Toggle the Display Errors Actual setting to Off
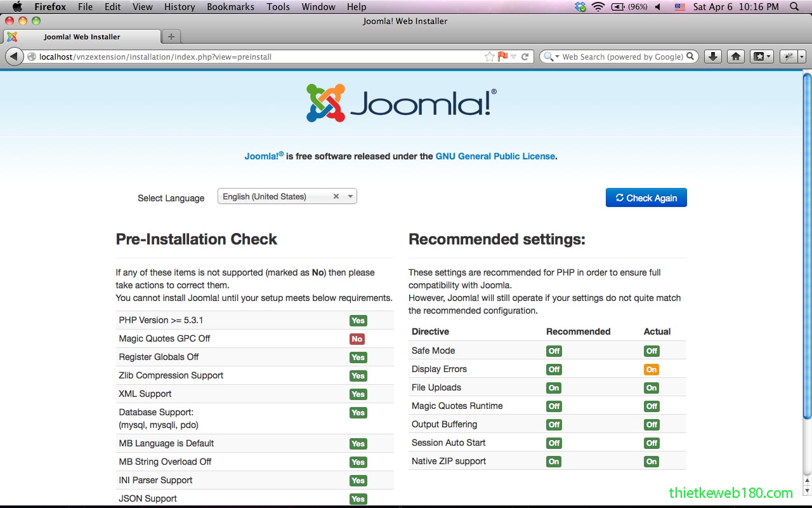Screen dimensions: 812x508 pyautogui.click(x=651, y=369)
